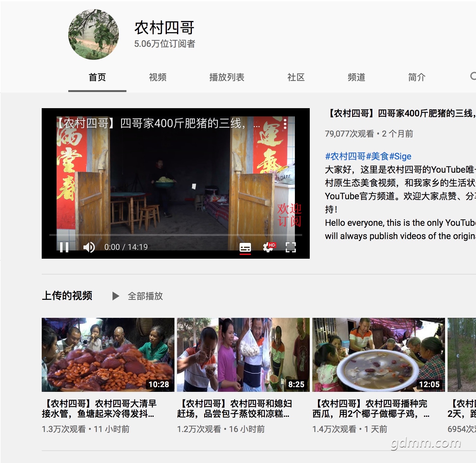Open the 12:05 video thumbnail

point(379,355)
